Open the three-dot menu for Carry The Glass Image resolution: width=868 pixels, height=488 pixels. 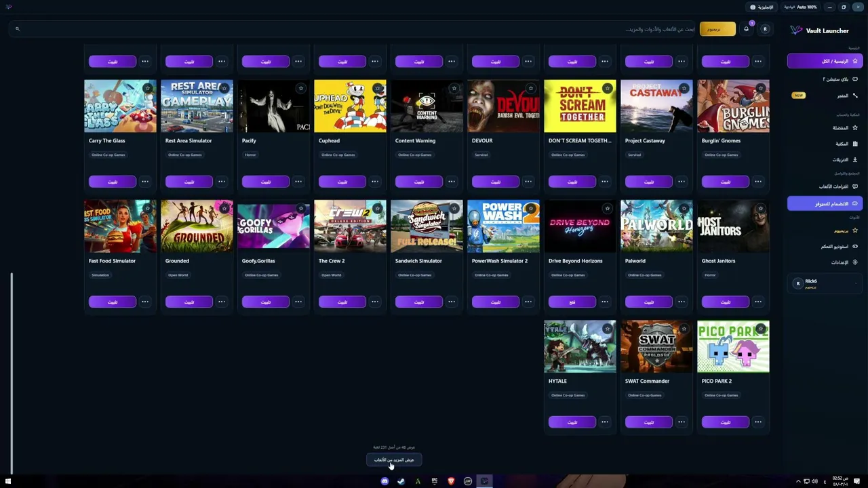click(145, 182)
